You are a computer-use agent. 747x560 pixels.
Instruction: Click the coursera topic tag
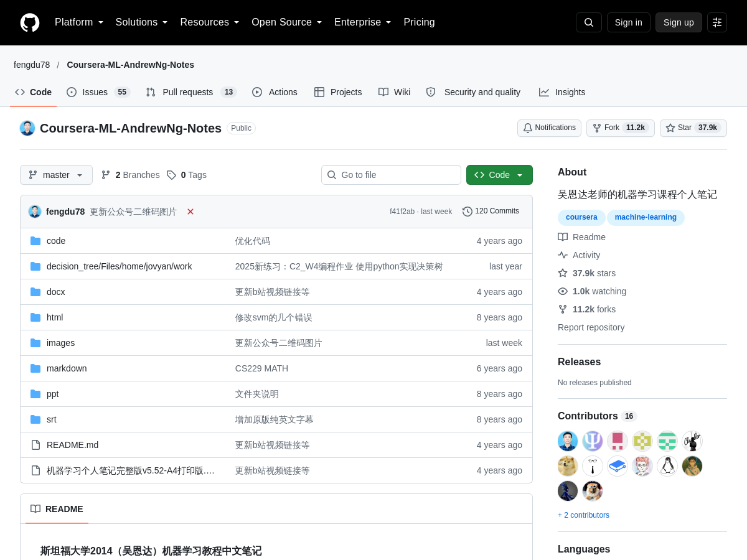click(x=581, y=218)
